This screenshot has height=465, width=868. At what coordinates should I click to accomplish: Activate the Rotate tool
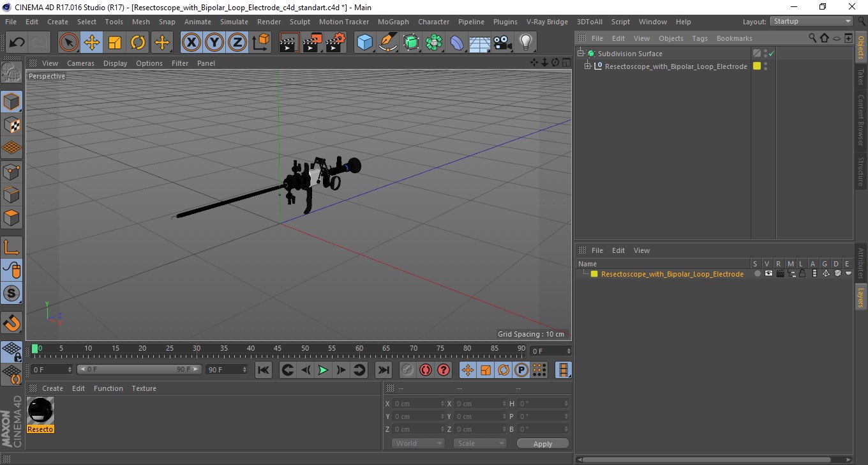(x=138, y=43)
